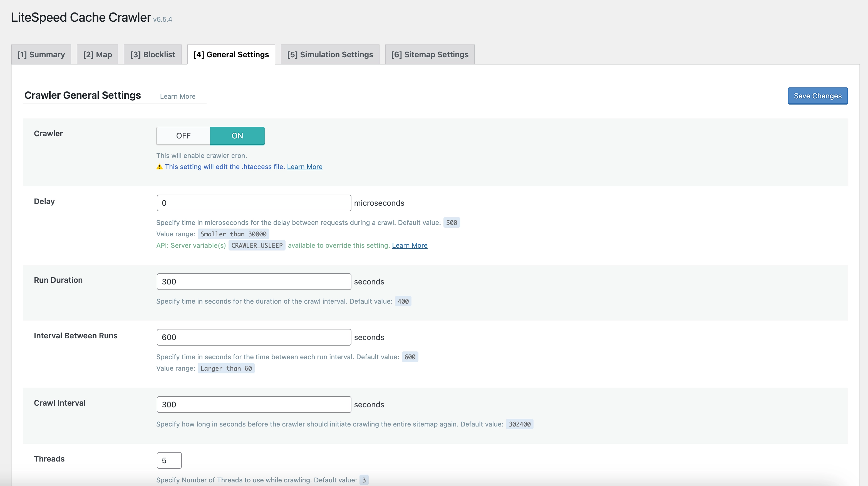868x486 pixels.
Task: Click the LiteSpeed Cache Crawler title
Action: [x=81, y=17]
